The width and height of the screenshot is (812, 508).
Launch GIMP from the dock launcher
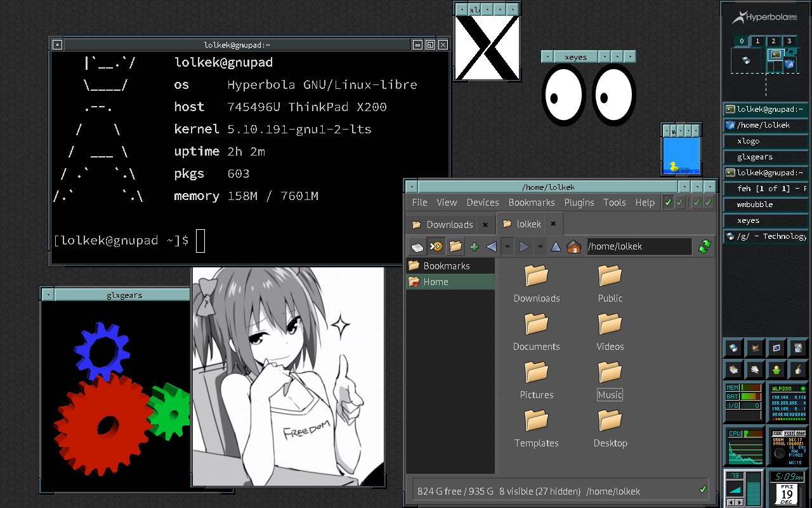coord(755,347)
